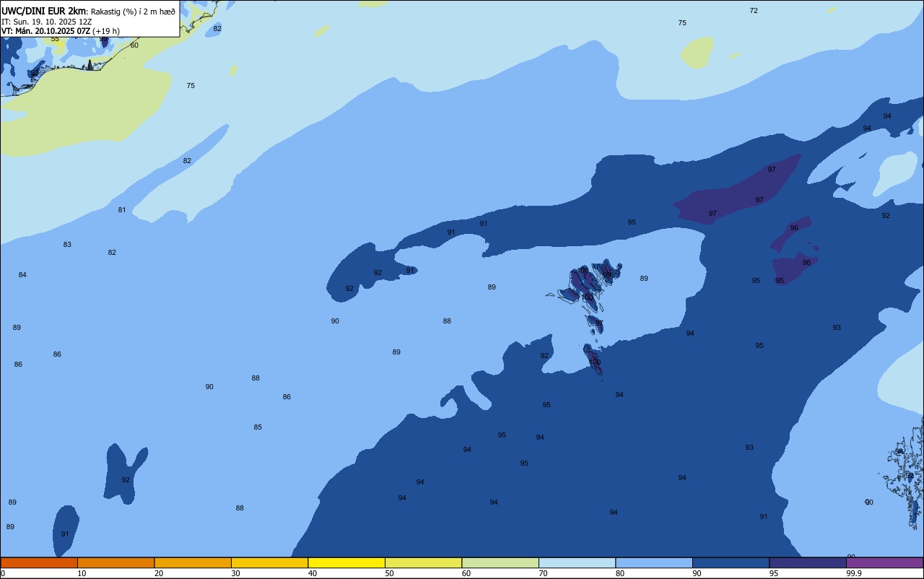
Task: Click the 60–70 pale green legend swatch
Action: point(500,562)
